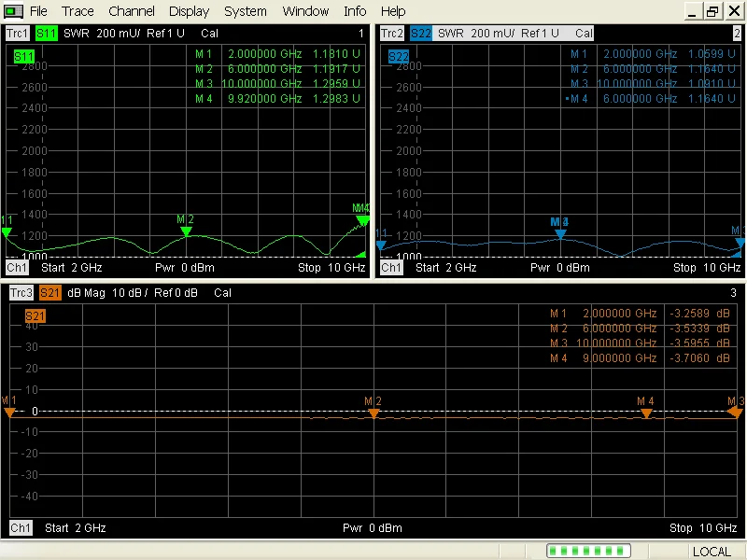Image resolution: width=747 pixels, height=560 pixels.
Task: Open the Help menu
Action: click(393, 11)
